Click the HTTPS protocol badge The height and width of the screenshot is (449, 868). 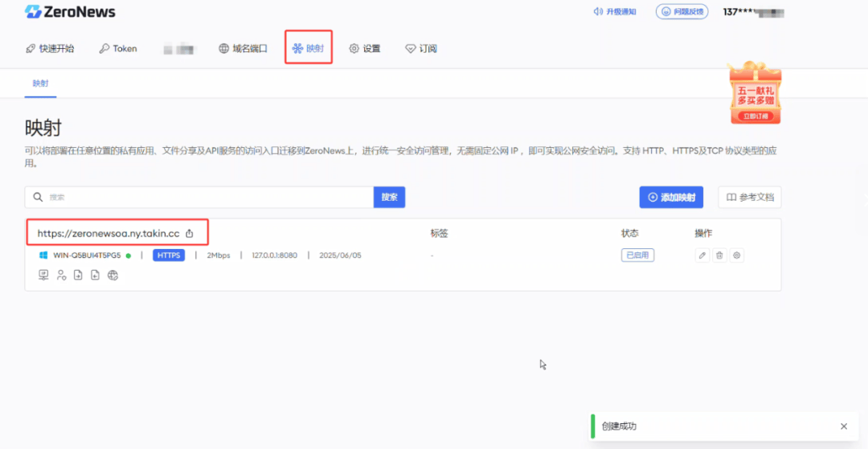click(169, 255)
